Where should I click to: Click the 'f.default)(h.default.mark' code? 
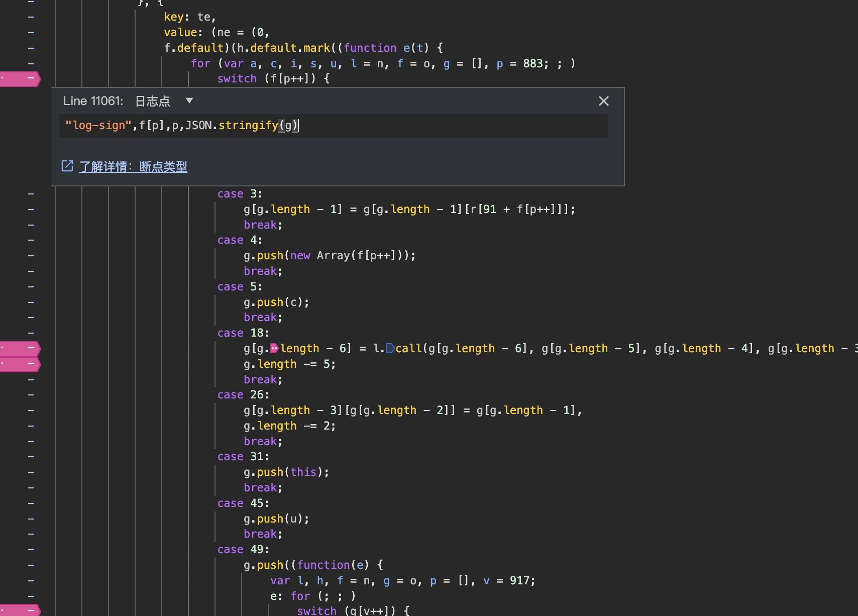tap(247, 48)
